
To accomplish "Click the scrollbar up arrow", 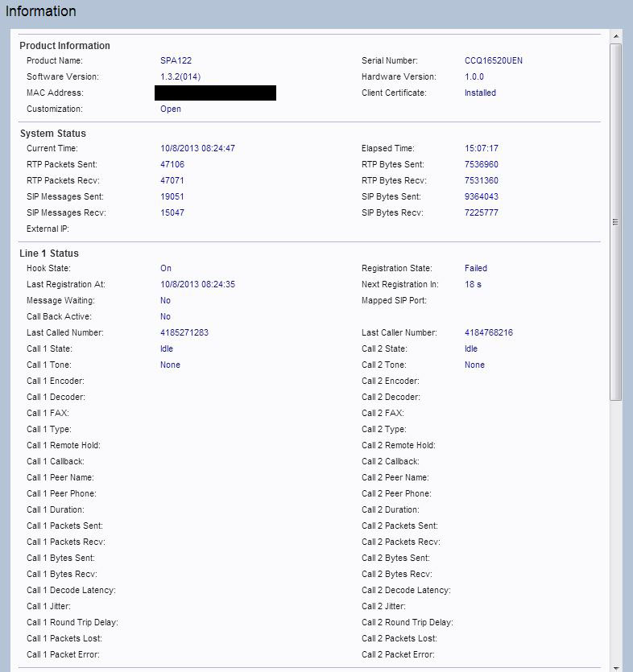I will coord(616,37).
